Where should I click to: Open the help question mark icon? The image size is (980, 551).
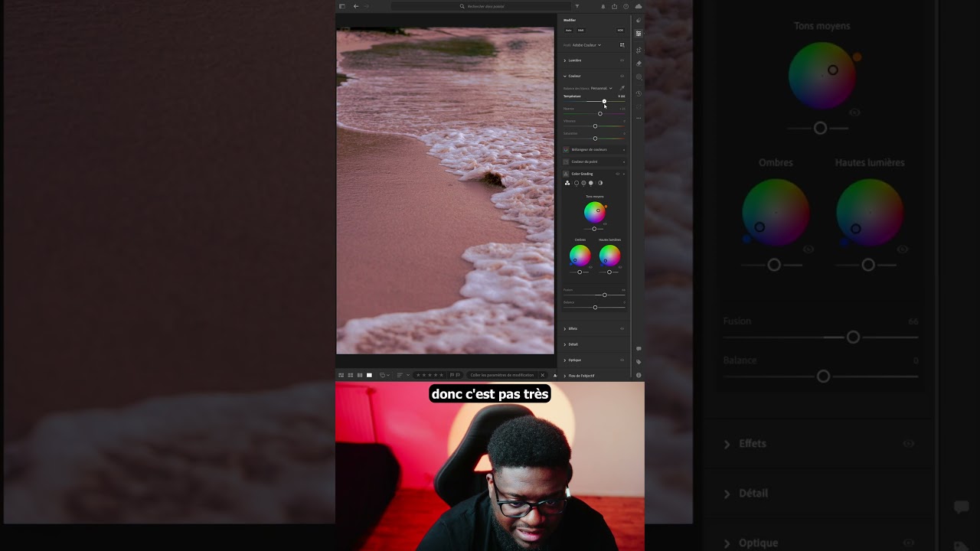click(626, 6)
